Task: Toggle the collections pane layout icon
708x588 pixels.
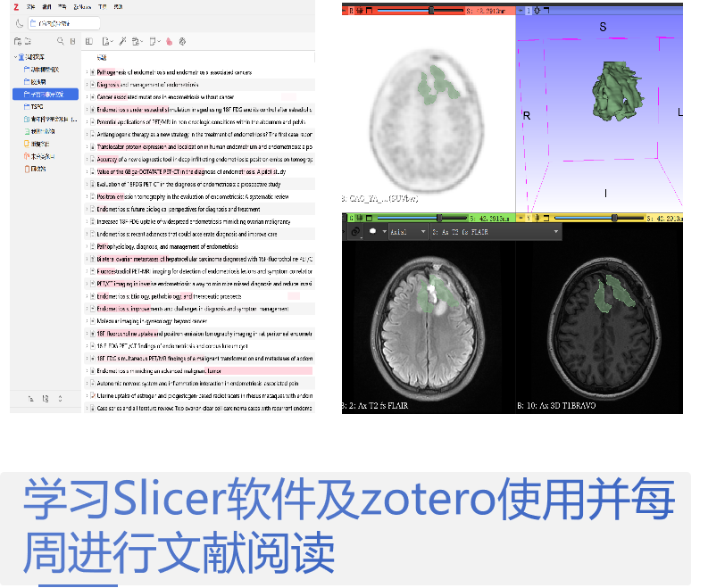Action: coord(89,42)
